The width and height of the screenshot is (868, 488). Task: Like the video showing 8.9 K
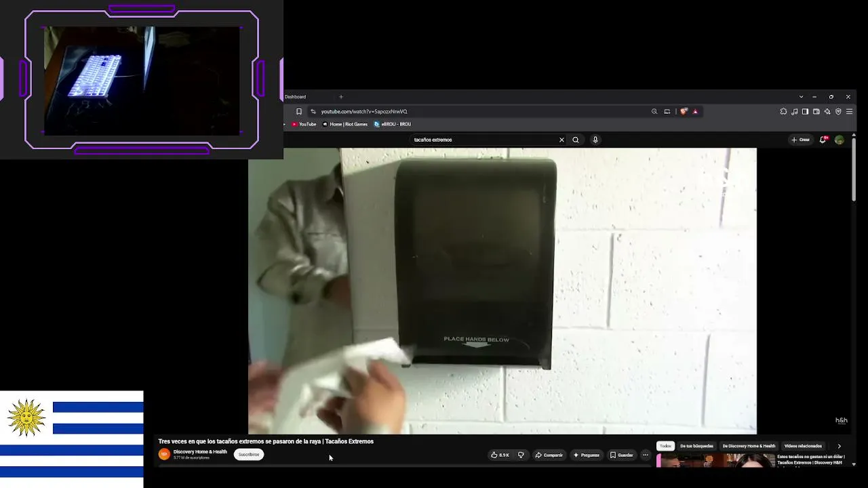pos(500,455)
